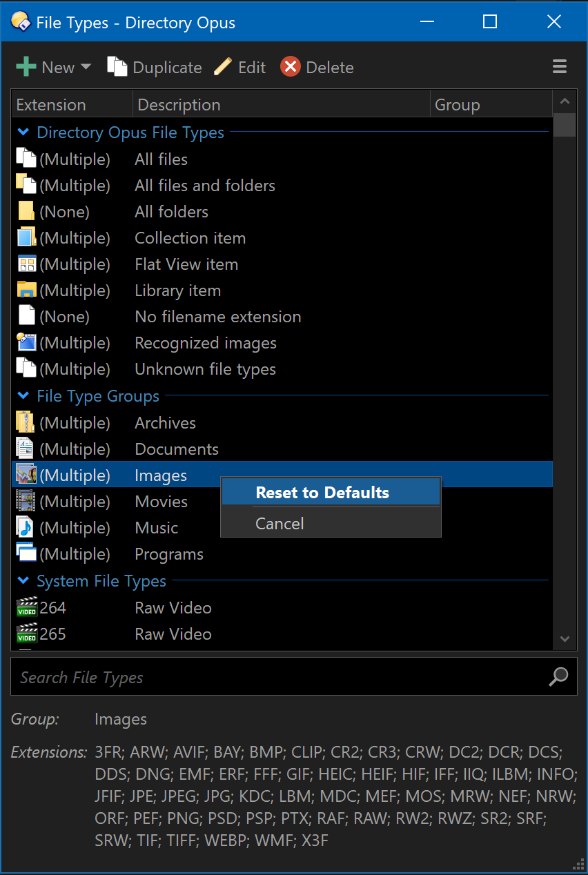Click the No filename extension icon

pyautogui.click(x=26, y=316)
